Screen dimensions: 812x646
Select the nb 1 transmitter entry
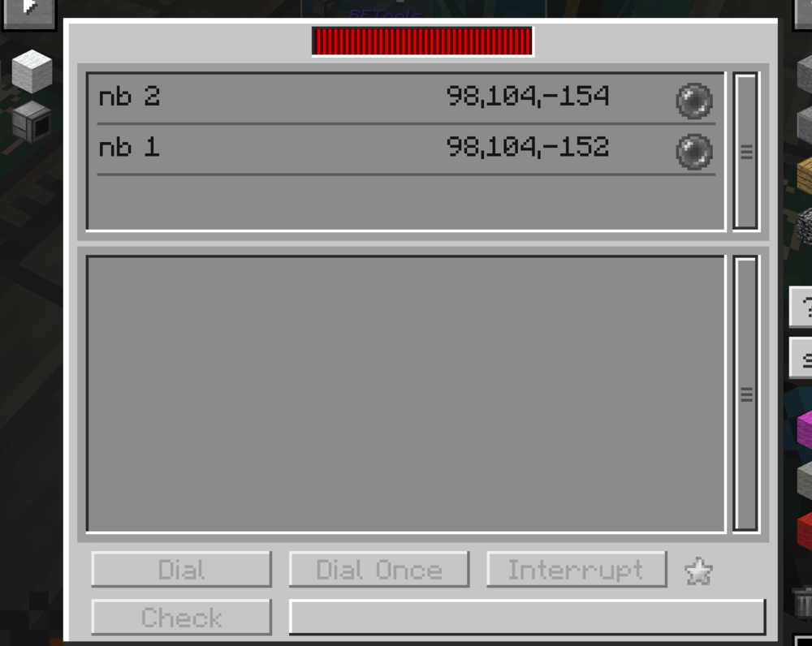[x=406, y=149]
